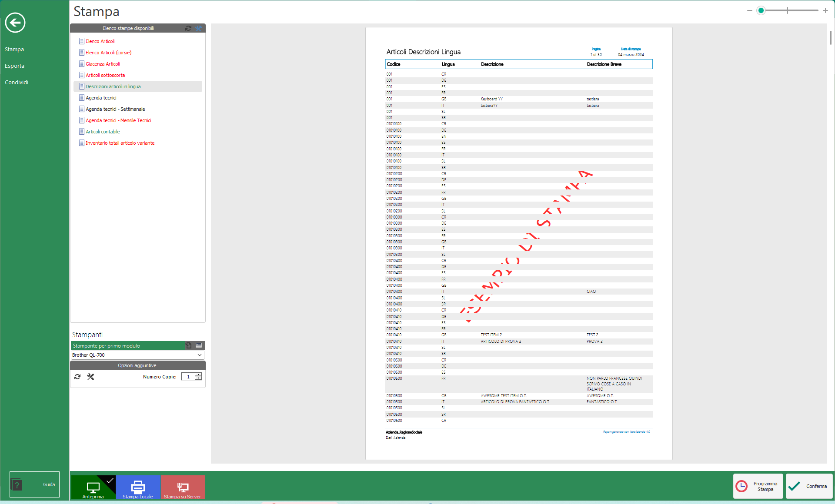Refresh the additional options in Opzioni aggiuntive
The image size is (835, 504).
coord(77,377)
